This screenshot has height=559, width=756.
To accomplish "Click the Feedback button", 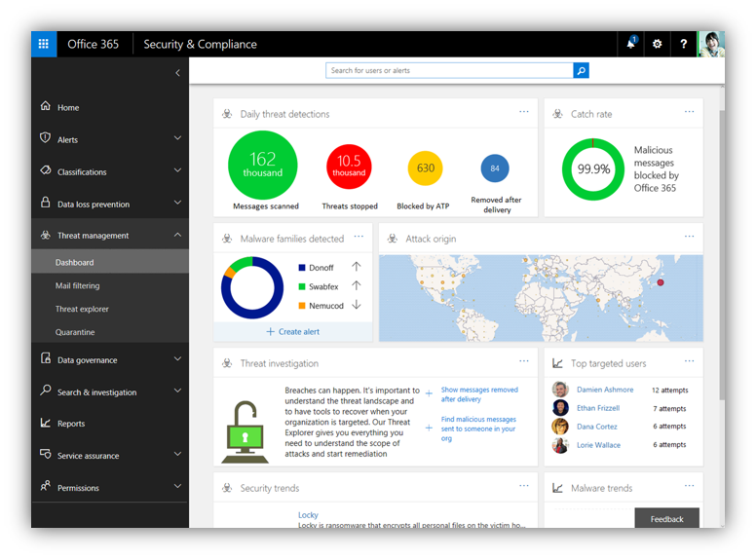I will point(667,519).
